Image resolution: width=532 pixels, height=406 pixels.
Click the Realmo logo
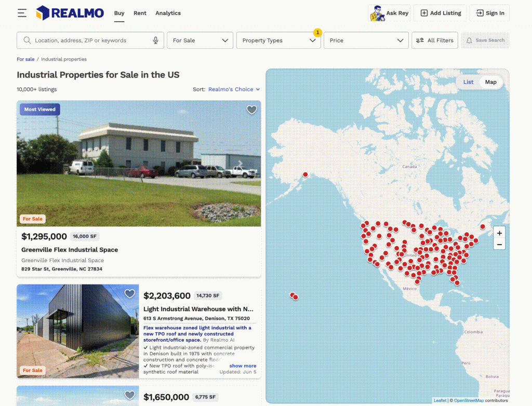[x=70, y=13]
